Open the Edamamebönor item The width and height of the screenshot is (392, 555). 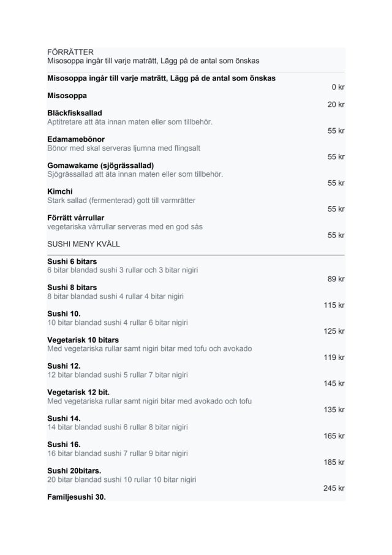pos(76,139)
